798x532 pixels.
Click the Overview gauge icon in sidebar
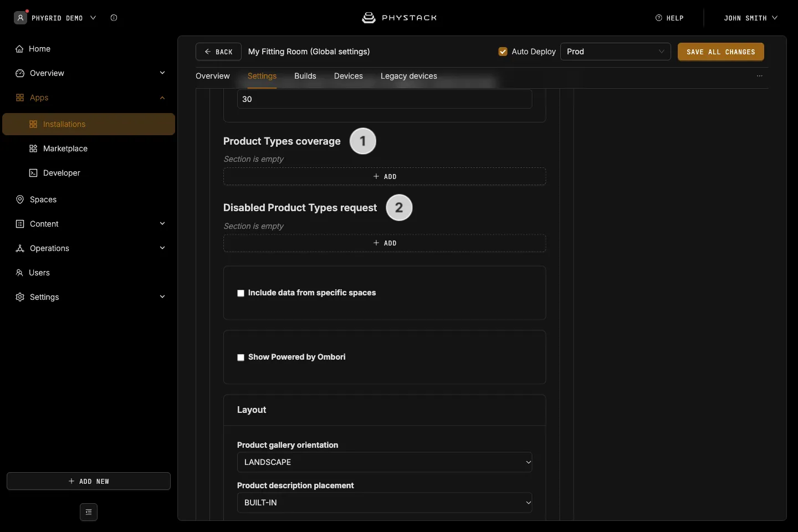[20, 73]
